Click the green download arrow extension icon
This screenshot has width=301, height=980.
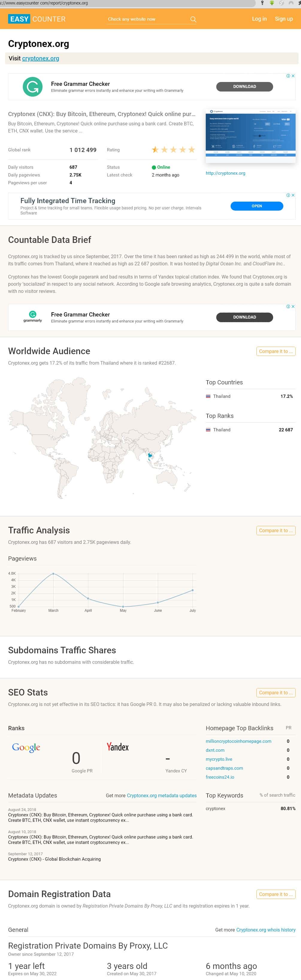point(272,3)
